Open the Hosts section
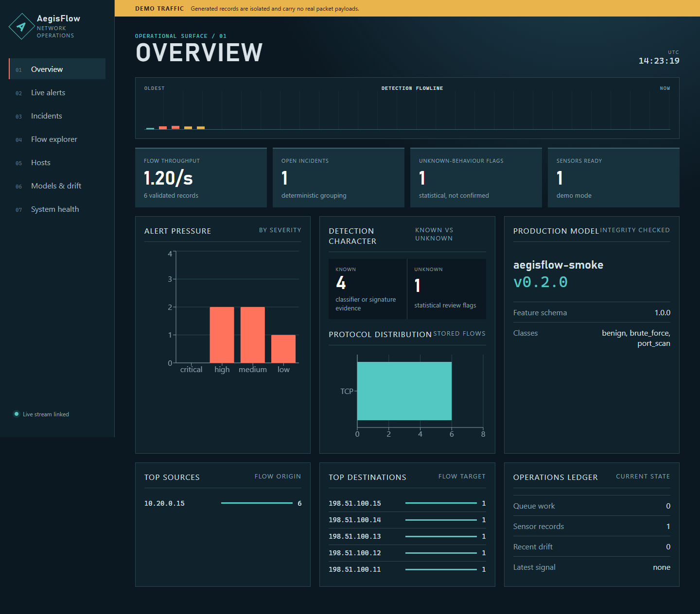700x614 pixels. pyautogui.click(x=57, y=162)
